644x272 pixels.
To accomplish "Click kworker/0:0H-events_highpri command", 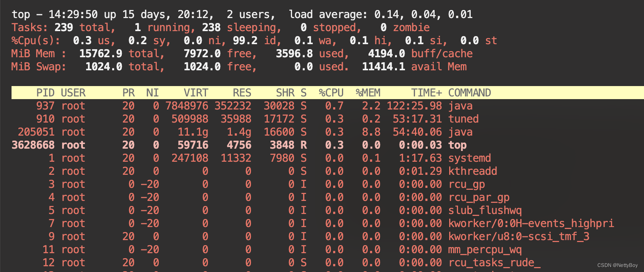I will click(x=531, y=224).
